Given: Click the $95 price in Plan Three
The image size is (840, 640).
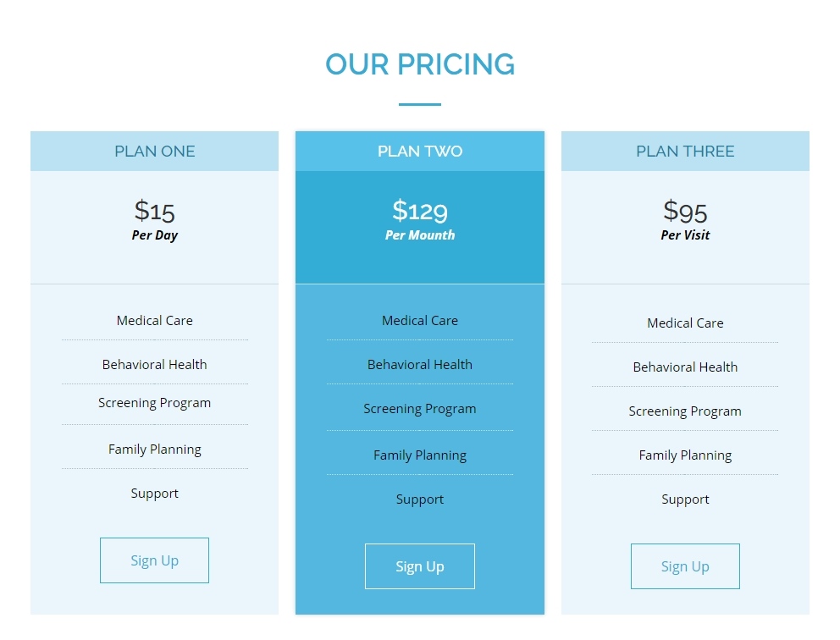Looking at the screenshot, I should pos(685,210).
